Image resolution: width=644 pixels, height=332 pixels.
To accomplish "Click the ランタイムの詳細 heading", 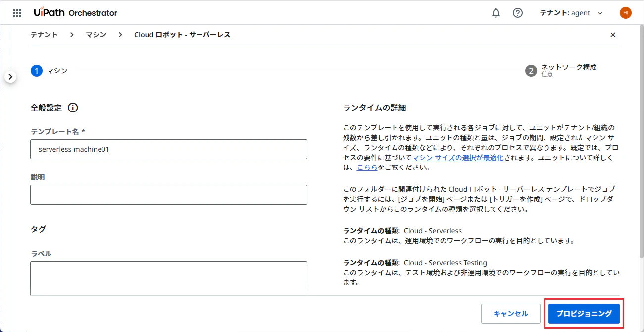I will point(375,108).
